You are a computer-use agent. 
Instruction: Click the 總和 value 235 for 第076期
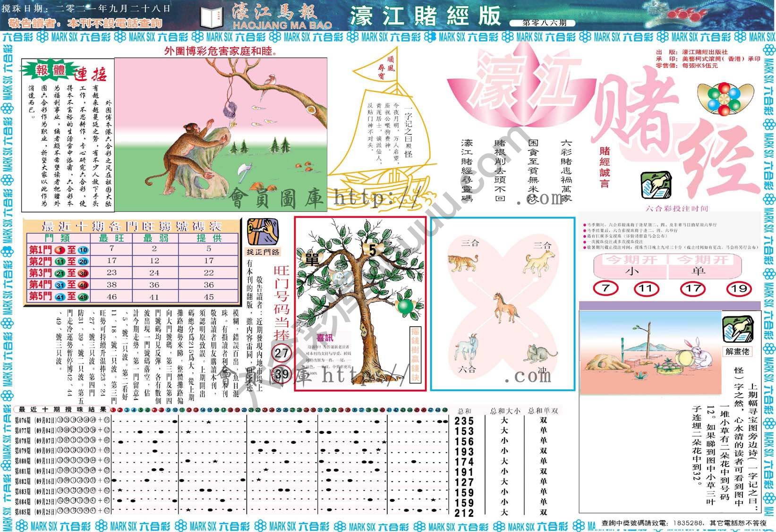464,421
